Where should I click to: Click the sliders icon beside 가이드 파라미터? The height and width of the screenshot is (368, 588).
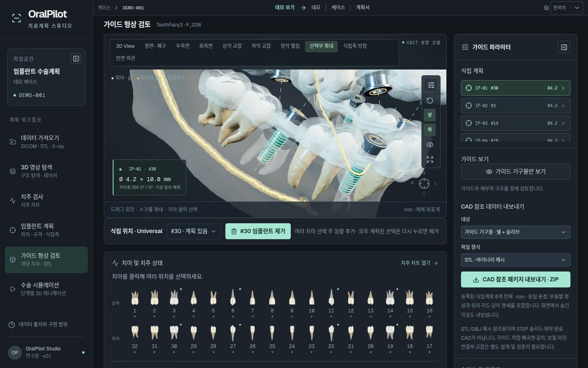465,47
